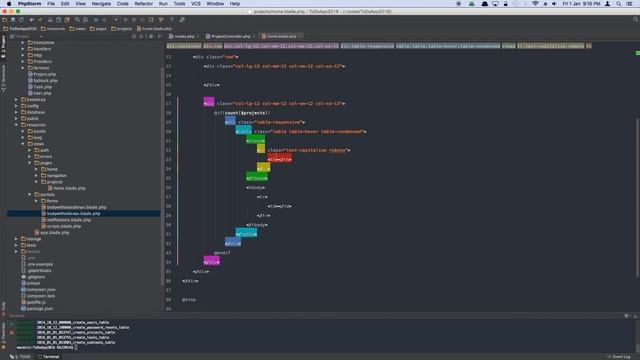Click the Wi-Fi icon in macOS menu bar
The width and height of the screenshot is (640, 360).
(x=535, y=4)
